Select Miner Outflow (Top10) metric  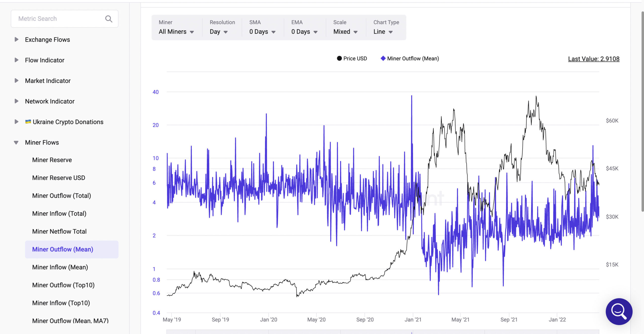pyautogui.click(x=63, y=285)
